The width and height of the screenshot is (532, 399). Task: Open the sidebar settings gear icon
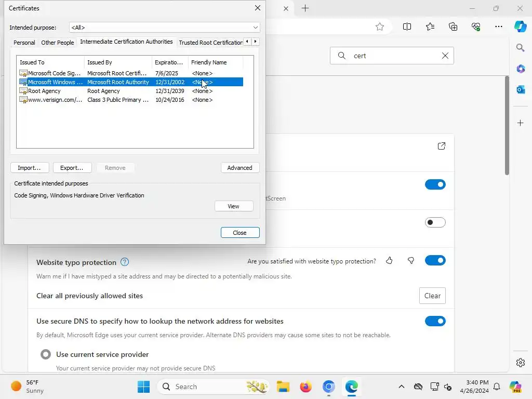520,363
